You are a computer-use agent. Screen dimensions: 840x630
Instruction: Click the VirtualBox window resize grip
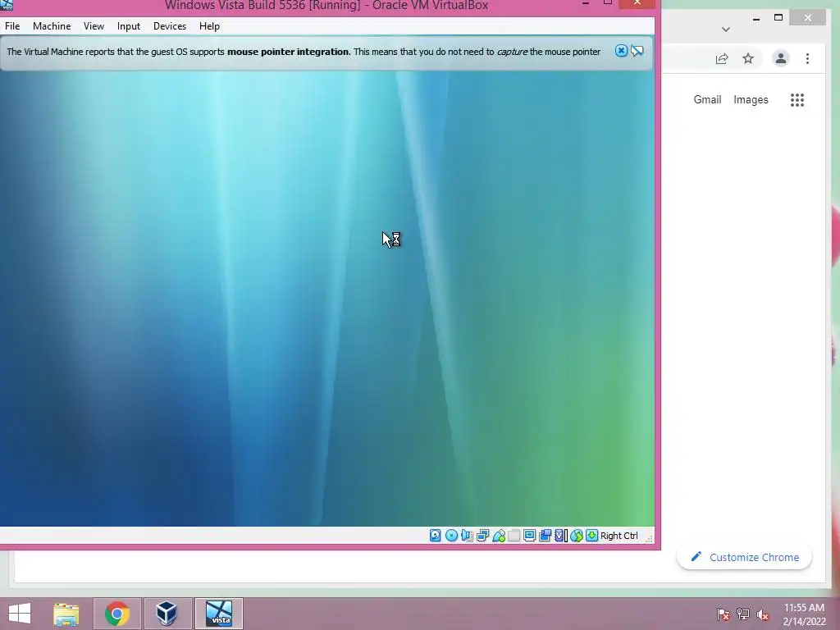649,537
